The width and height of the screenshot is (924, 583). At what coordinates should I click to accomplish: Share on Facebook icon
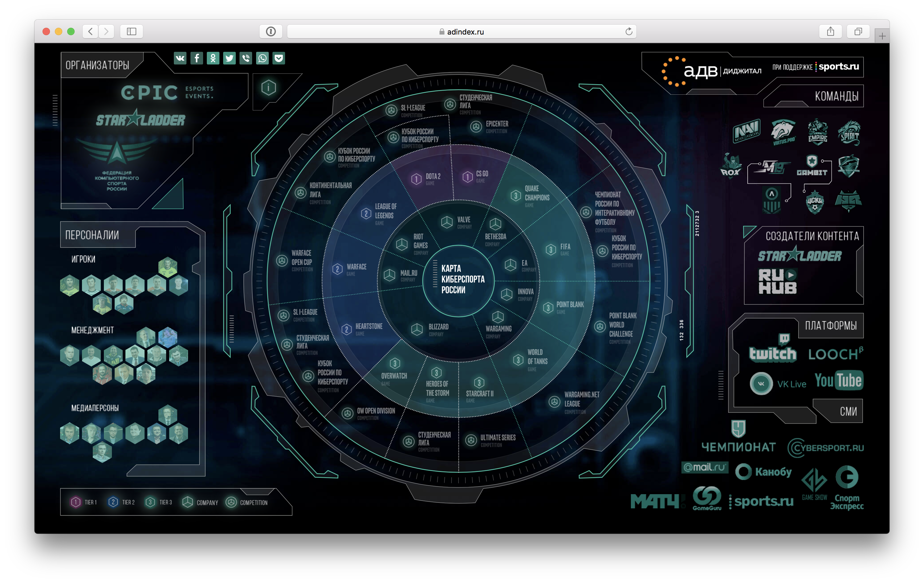tap(196, 58)
